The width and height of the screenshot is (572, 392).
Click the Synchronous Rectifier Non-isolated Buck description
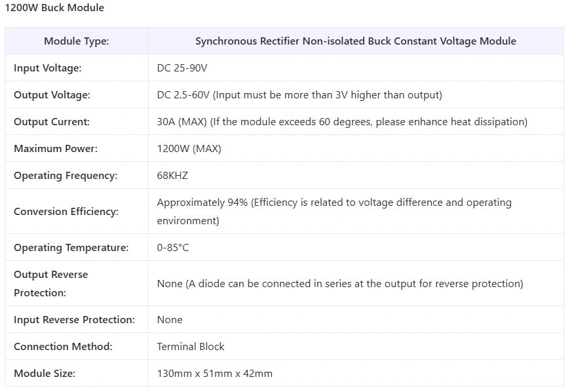click(355, 41)
